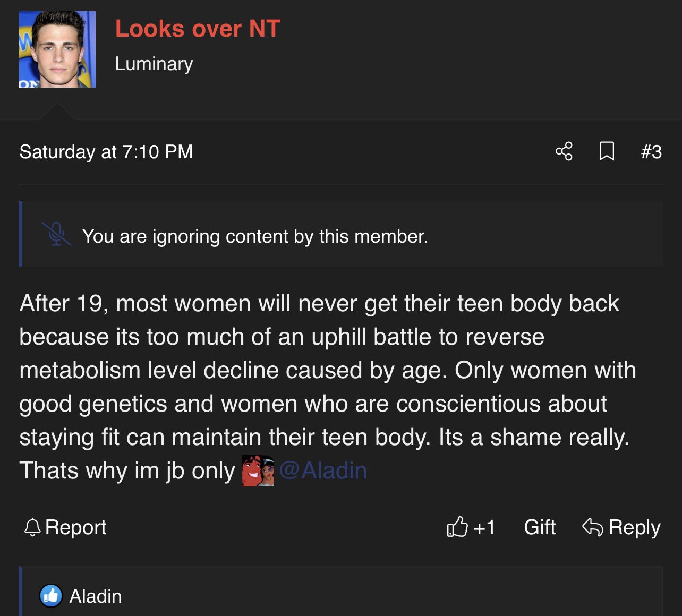Click the 'Saturday at 7:10 PM' timestamp
682x616 pixels.
(106, 152)
